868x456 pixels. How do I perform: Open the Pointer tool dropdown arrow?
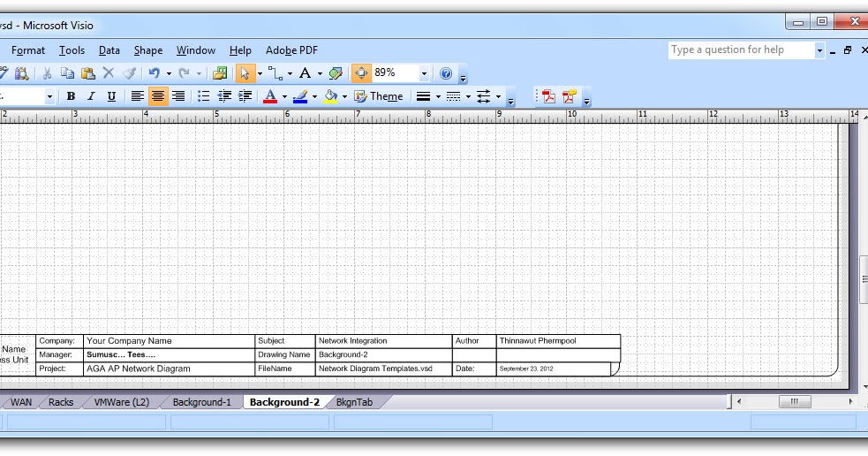tap(260, 73)
